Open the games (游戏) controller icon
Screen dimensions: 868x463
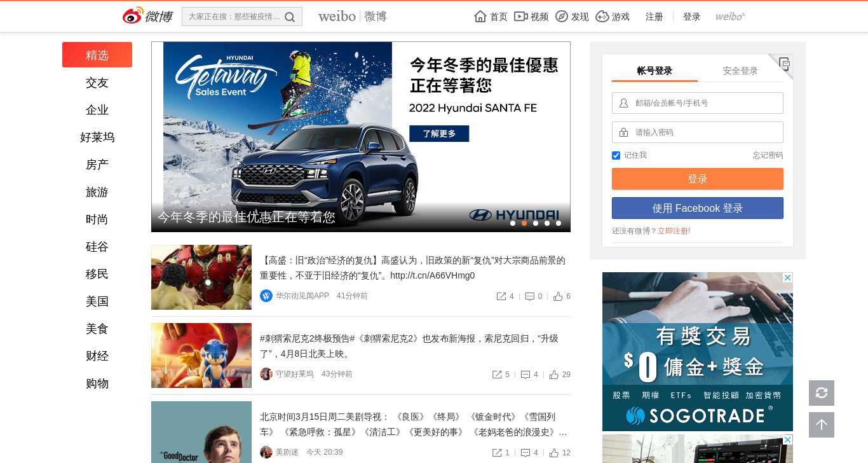tap(602, 17)
